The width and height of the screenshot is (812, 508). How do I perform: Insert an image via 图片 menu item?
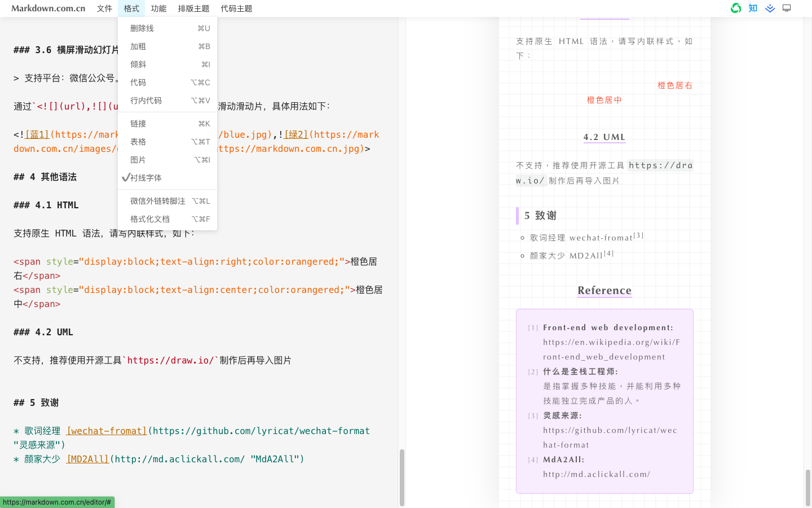click(x=138, y=159)
